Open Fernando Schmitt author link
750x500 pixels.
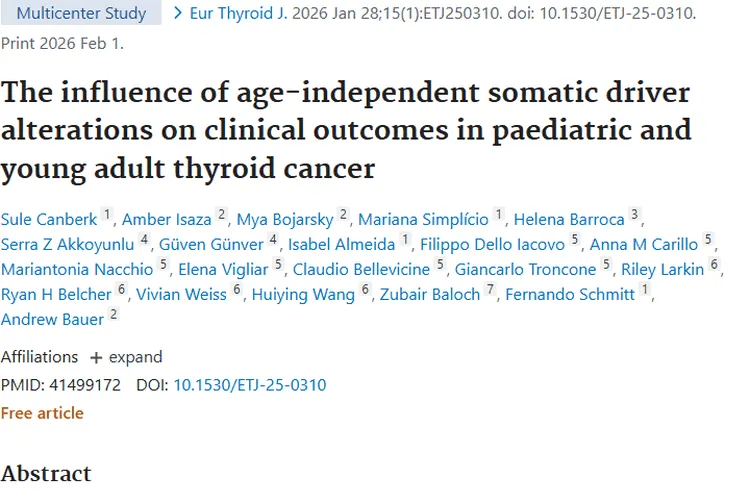[x=570, y=293]
